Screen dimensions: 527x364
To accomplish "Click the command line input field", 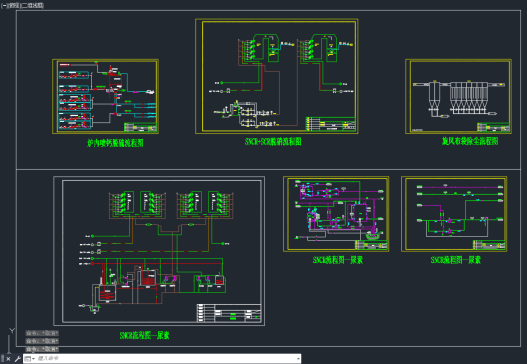I will [x=166, y=359].
